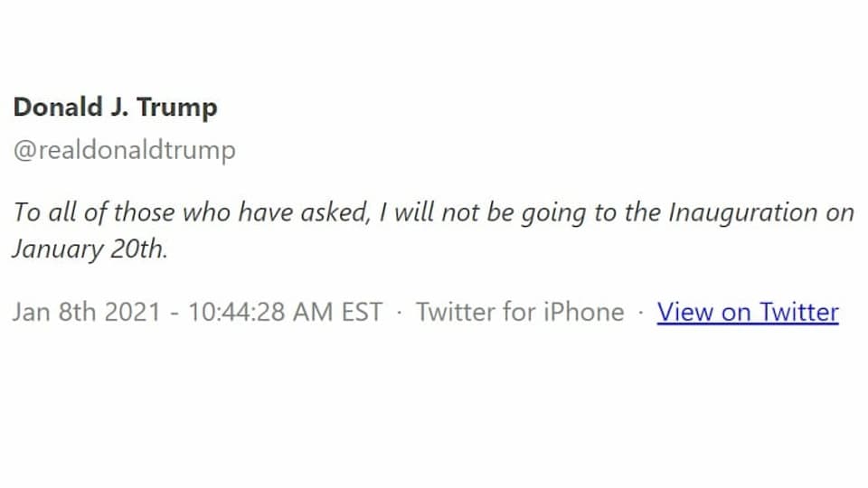Open the View on Twitter link
Image resolution: width=868 pixels, height=488 pixels.
748,312
